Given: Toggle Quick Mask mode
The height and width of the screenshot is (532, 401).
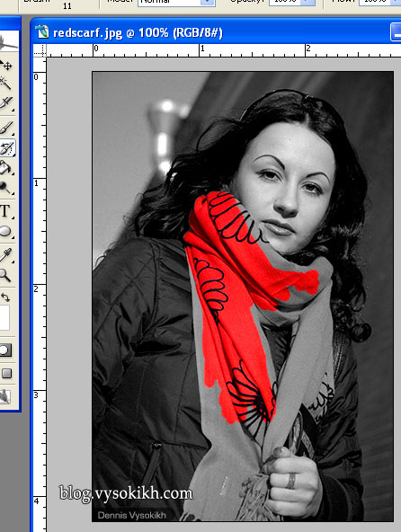Looking at the screenshot, I should coord(5,350).
